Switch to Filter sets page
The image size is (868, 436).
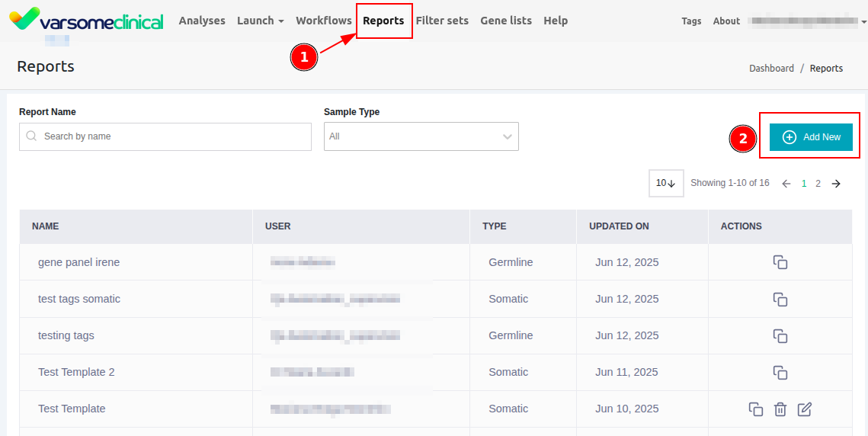(x=442, y=21)
